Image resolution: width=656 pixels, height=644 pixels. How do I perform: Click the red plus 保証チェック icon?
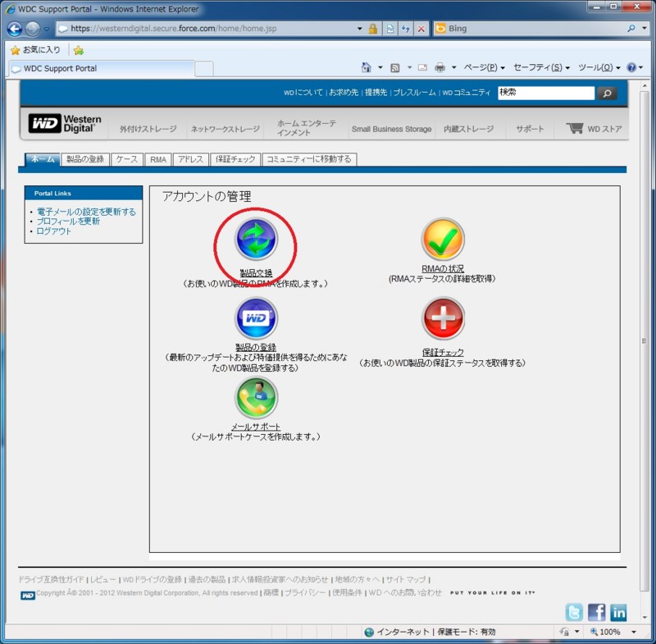coord(443,318)
